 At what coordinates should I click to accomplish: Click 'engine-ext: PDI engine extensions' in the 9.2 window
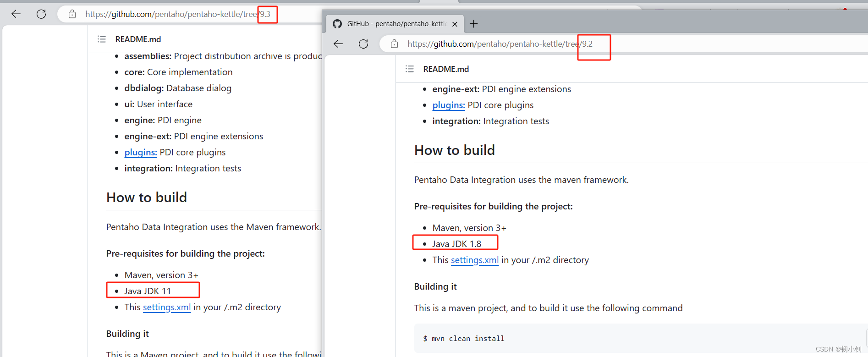click(501, 89)
